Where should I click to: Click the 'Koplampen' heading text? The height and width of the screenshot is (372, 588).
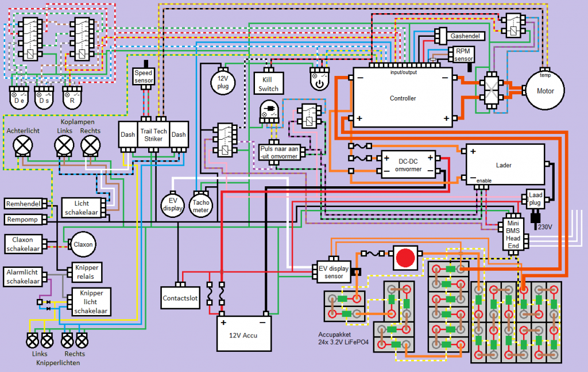click(x=78, y=122)
